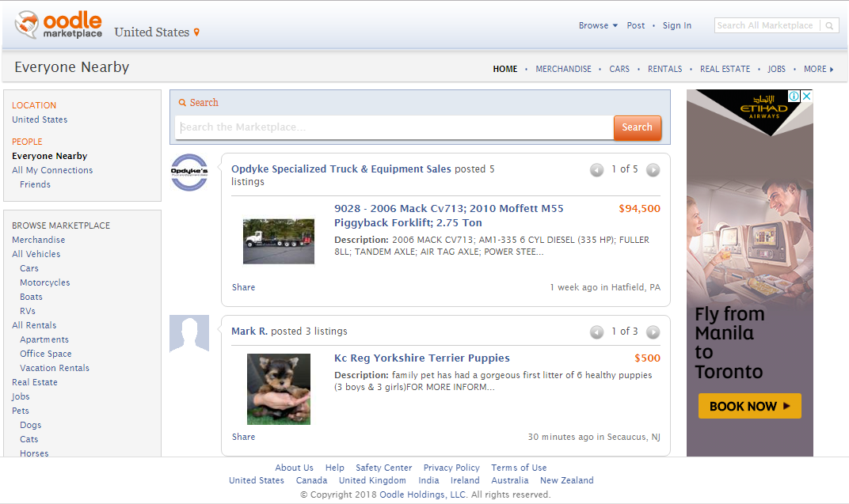Open Kc Reg Yorkshire Terrier Puppies listing

(422, 358)
